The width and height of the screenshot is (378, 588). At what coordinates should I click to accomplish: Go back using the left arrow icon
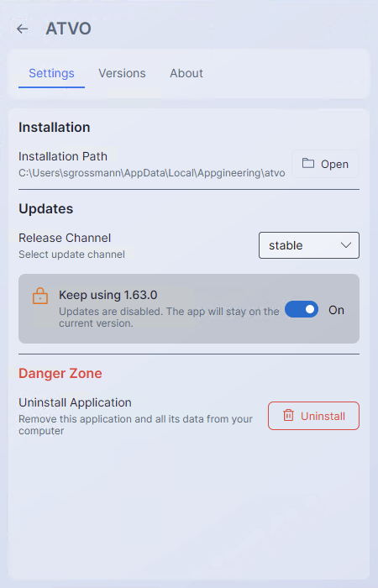coord(23,29)
